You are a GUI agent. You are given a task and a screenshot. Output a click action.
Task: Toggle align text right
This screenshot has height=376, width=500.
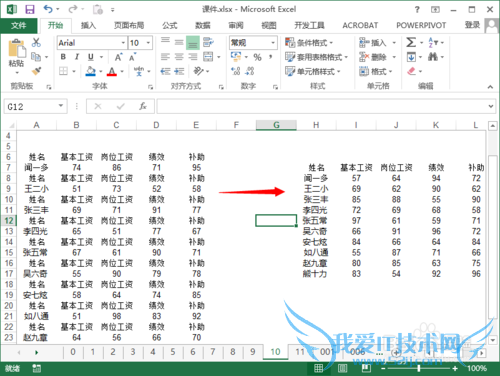tap(193, 57)
